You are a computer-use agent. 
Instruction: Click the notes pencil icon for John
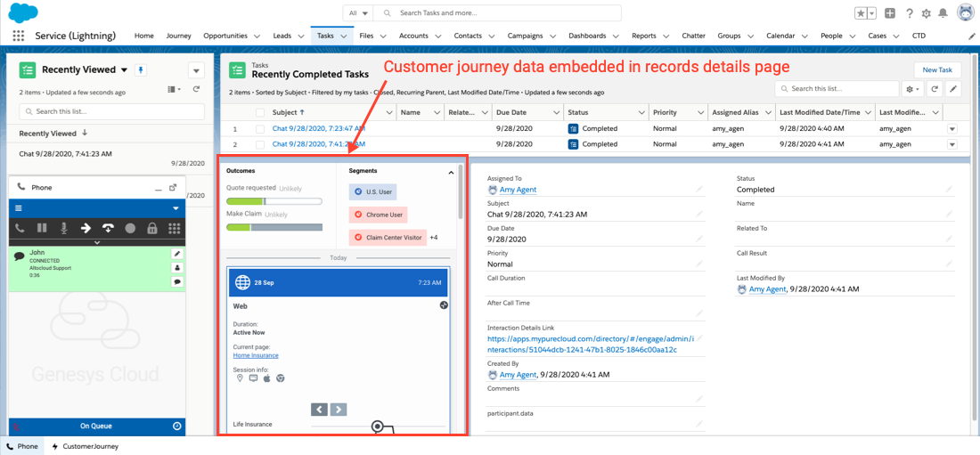[x=177, y=254]
